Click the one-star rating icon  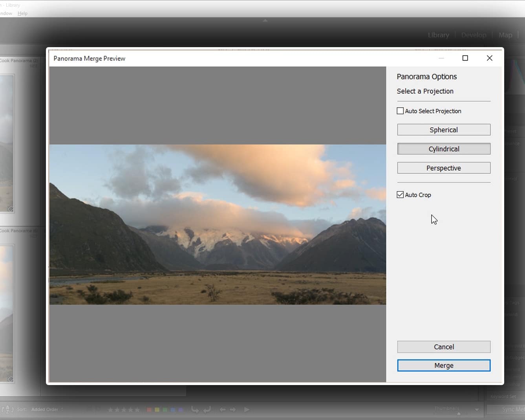click(111, 409)
